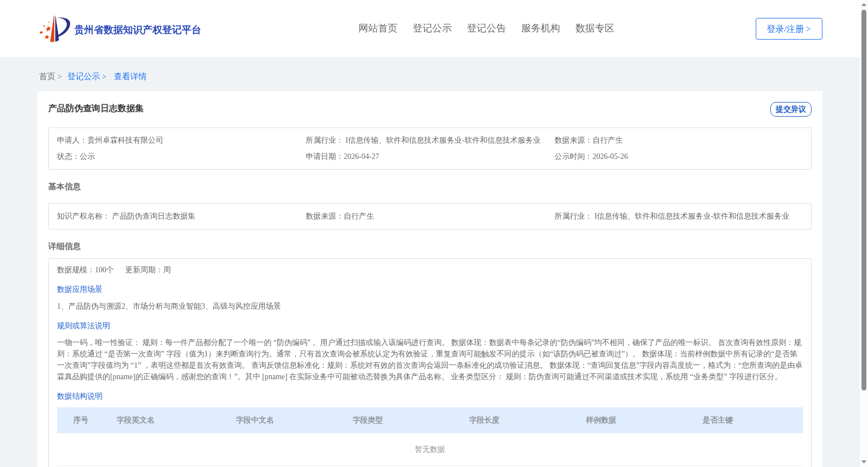Click 状态：公示 text
Viewport: 868px width, 467px height.
(x=76, y=156)
